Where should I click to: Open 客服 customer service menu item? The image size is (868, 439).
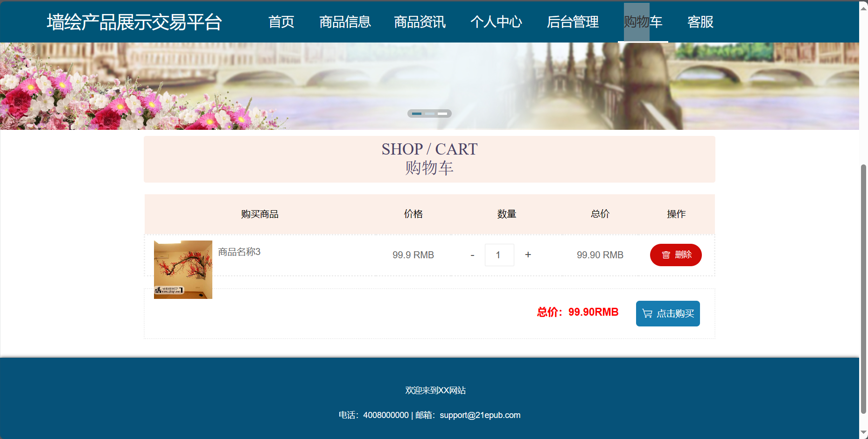[x=700, y=22]
